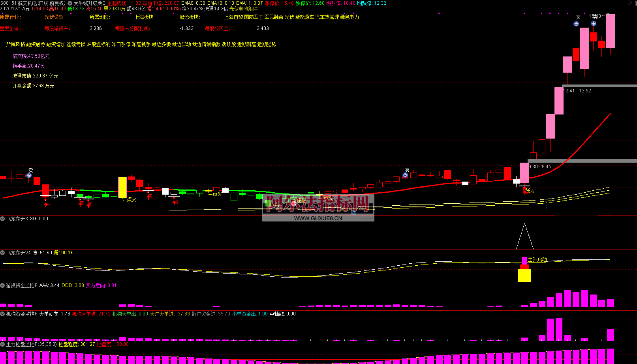This screenshot has height=364, width=637.
Task: Expand the 飞龙在天V4 indicator menu
Action: 3,253
